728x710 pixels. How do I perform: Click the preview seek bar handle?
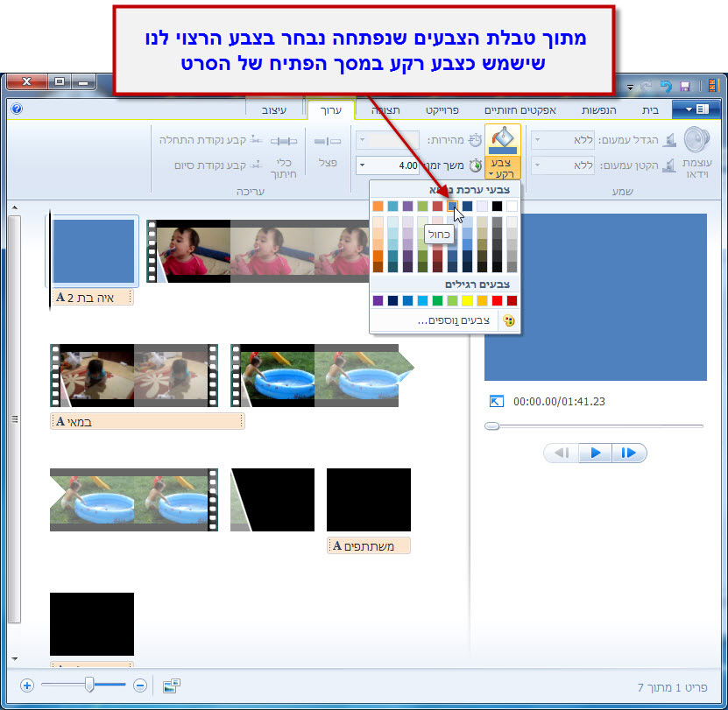pyautogui.click(x=491, y=426)
